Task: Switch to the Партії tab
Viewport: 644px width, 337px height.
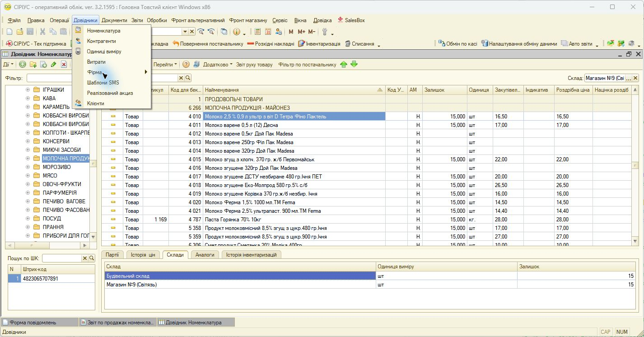Action: click(112, 255)
